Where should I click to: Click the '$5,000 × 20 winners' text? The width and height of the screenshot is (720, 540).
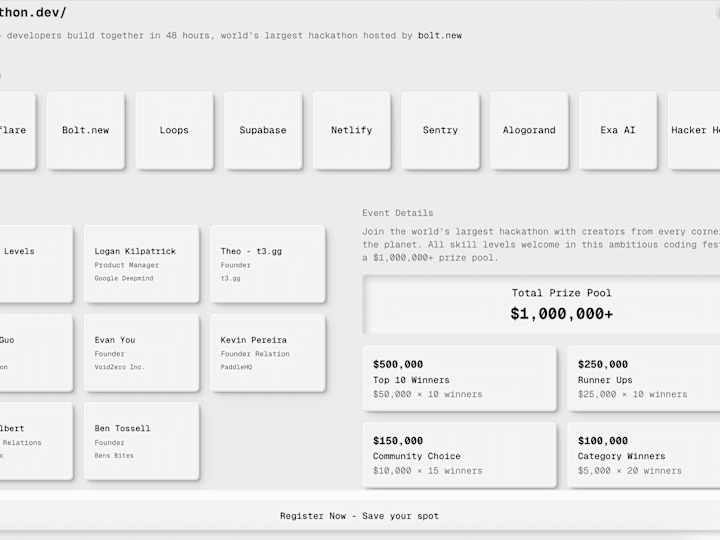coord(630,471)
